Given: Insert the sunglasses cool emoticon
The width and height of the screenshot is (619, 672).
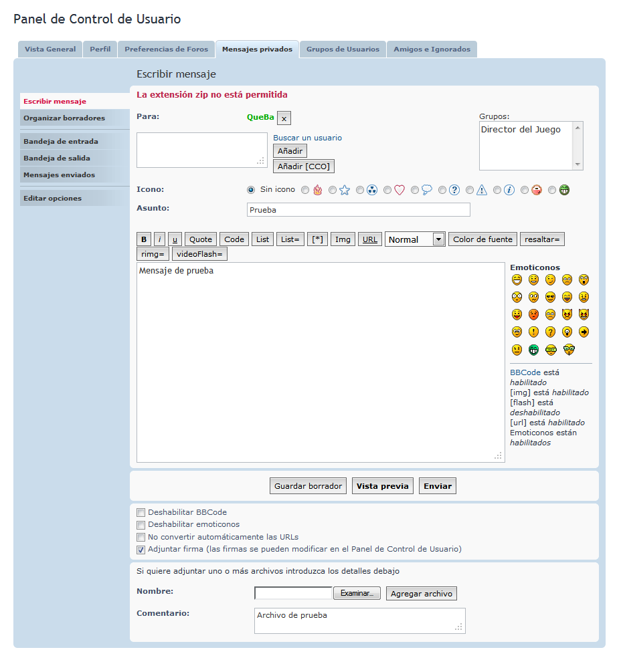Looking at the screenshot, I should [x=550, y=297].
